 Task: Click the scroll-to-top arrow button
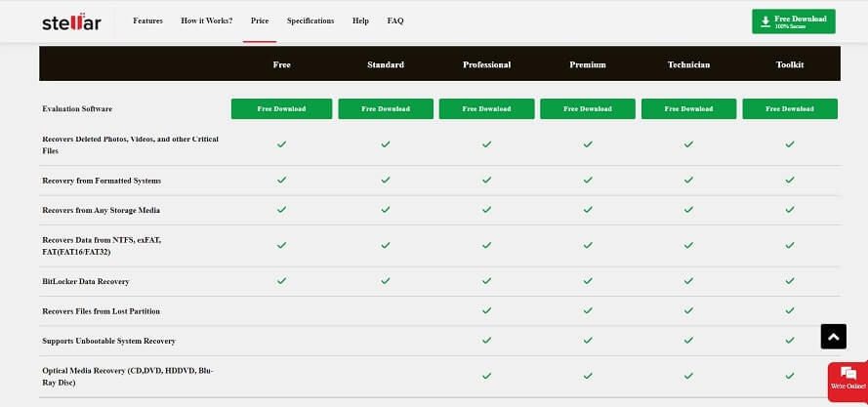pos(834,337)
